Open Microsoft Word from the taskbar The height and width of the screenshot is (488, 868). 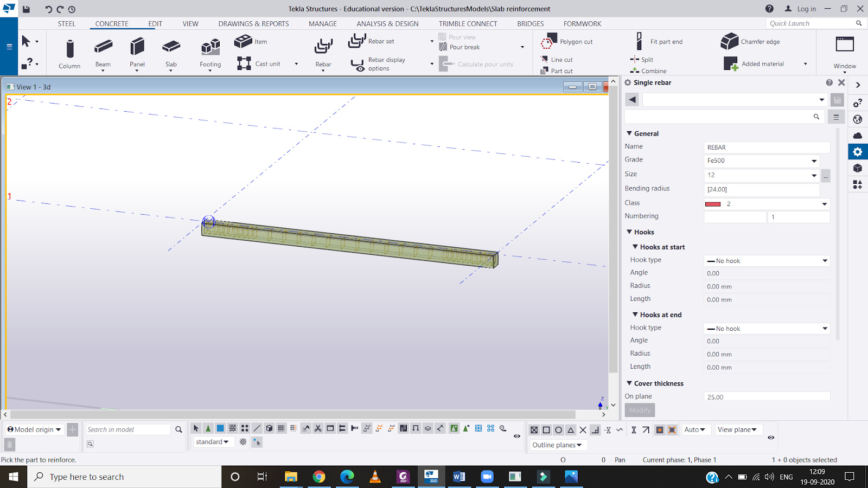[x=459, y=477]
